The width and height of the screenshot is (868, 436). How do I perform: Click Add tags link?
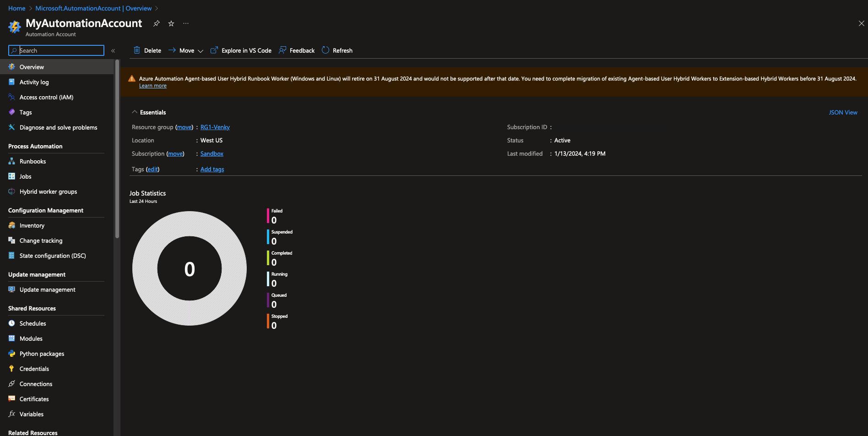click(x=212, y=169)
